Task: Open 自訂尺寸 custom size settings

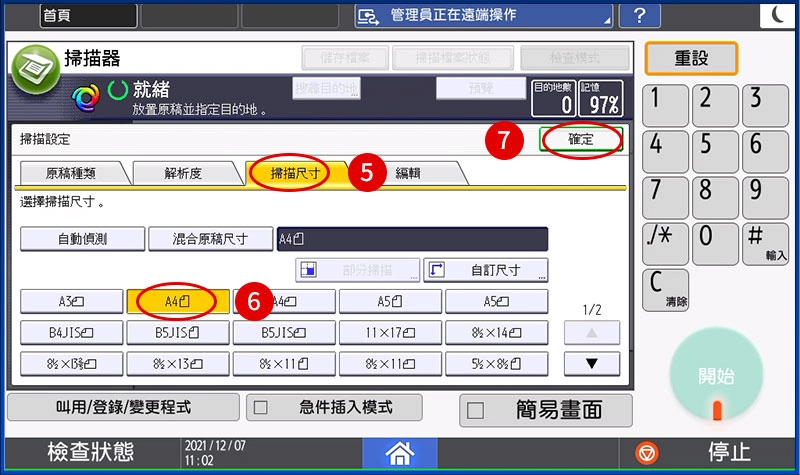Action: click(x=486, y=270)
